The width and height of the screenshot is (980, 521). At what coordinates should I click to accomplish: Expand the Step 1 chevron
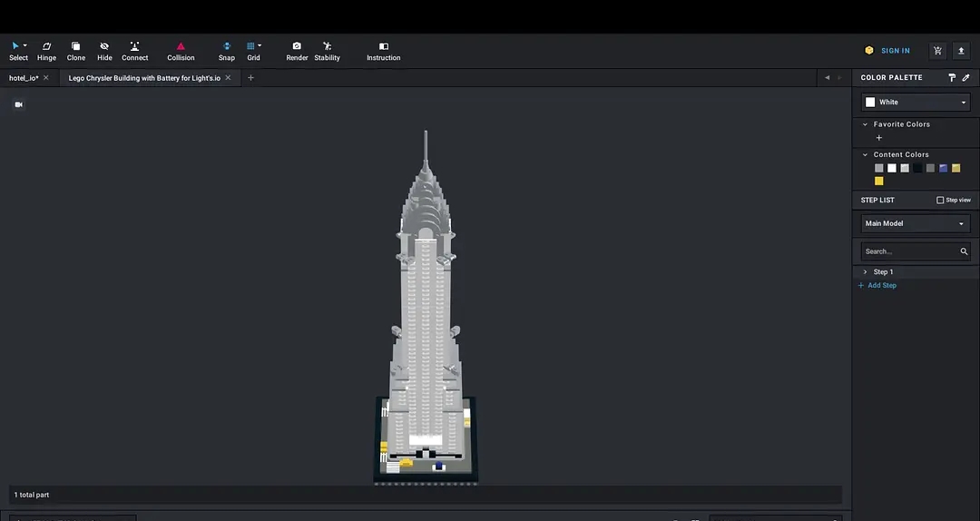tap(865, 272)
